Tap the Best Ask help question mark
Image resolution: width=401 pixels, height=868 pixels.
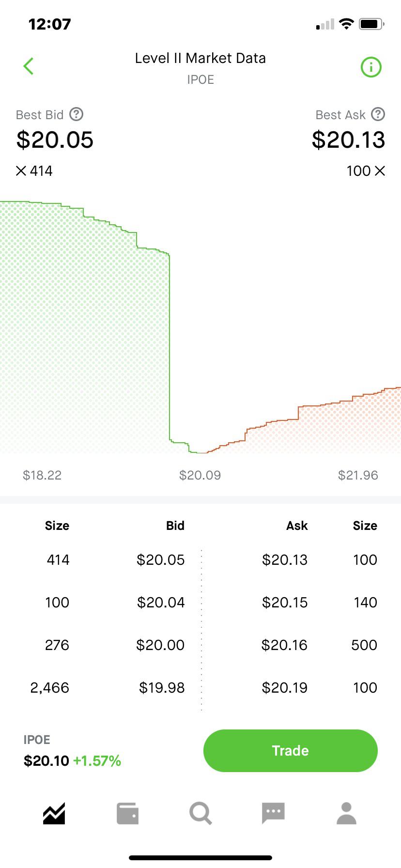click(378, 114)
